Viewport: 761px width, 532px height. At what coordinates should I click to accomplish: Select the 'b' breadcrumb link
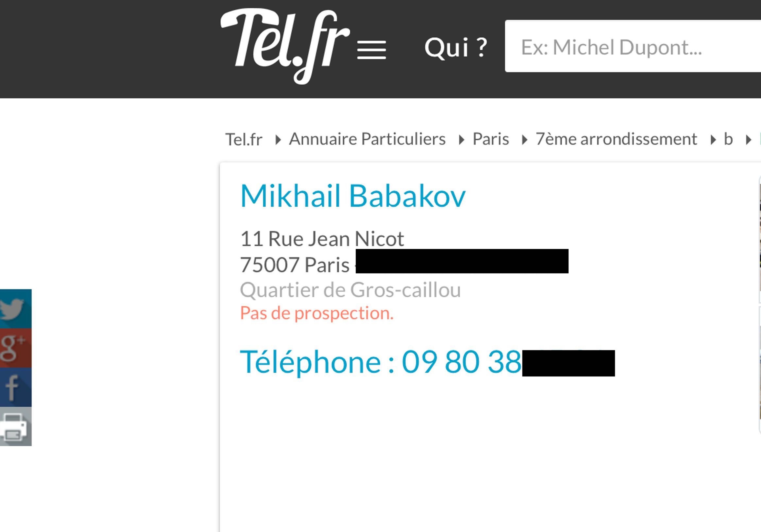728,139
